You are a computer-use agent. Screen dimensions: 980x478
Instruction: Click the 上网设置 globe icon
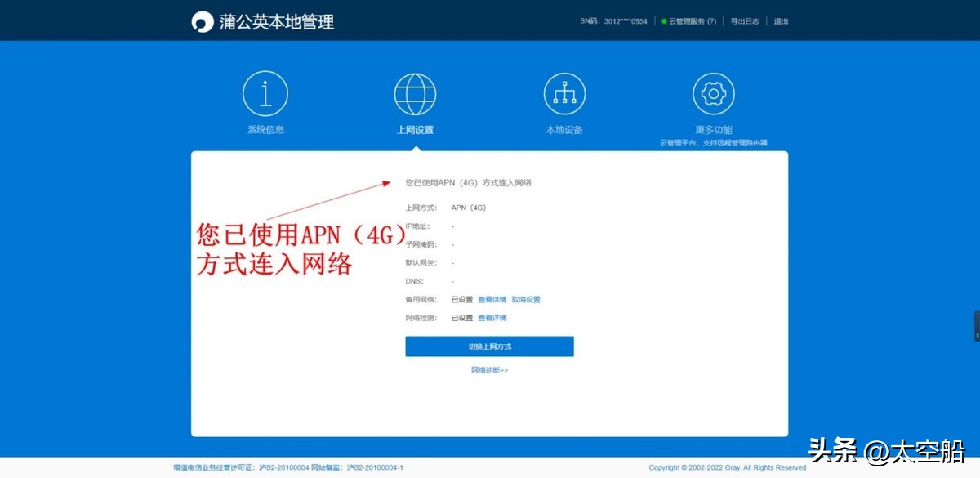click(x=415, y=92)
